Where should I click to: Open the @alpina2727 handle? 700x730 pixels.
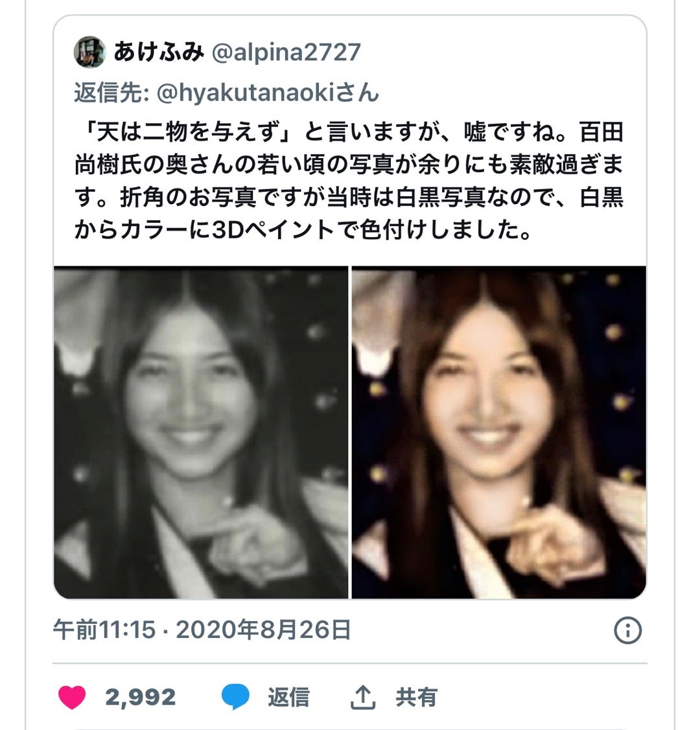click(286, 52)
